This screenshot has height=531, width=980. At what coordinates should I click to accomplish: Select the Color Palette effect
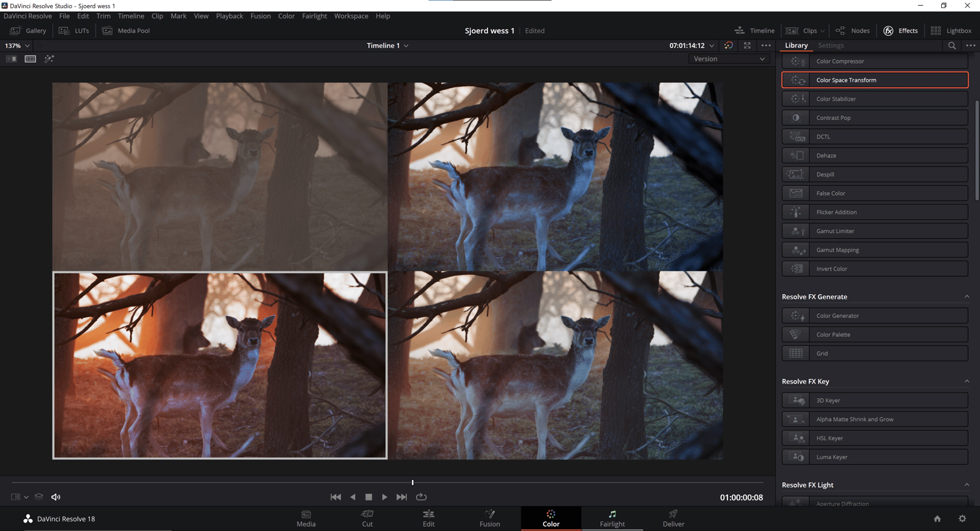point(875,334)
